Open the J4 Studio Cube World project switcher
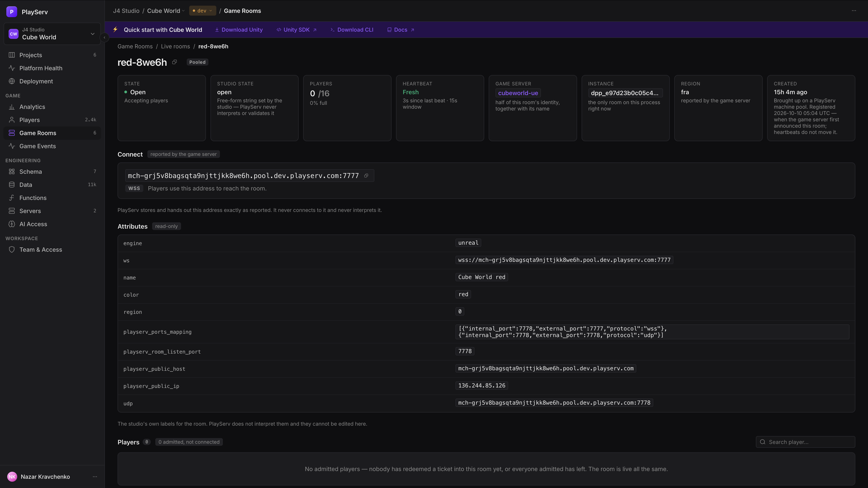868x488 pixels. click(52, 34)
